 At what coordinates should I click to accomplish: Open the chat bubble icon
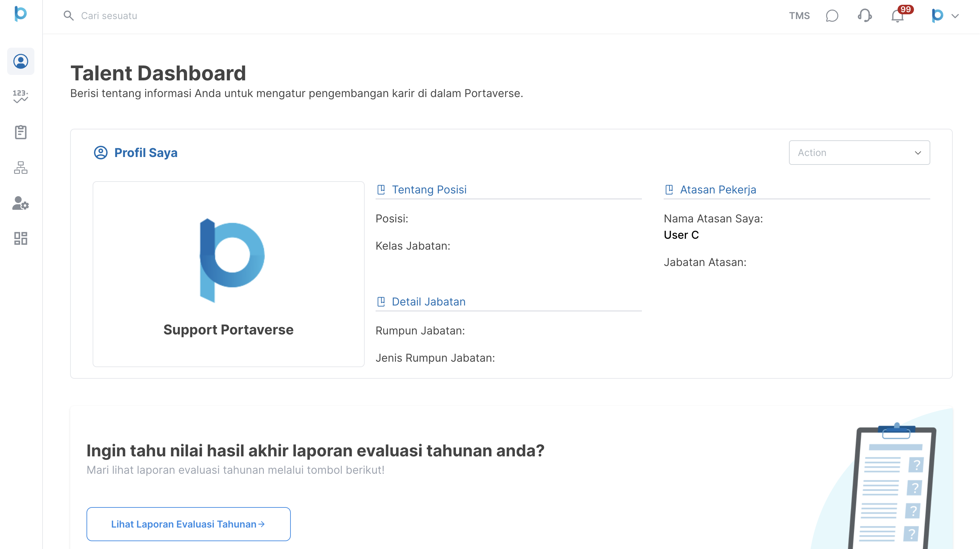click(832, 16)
